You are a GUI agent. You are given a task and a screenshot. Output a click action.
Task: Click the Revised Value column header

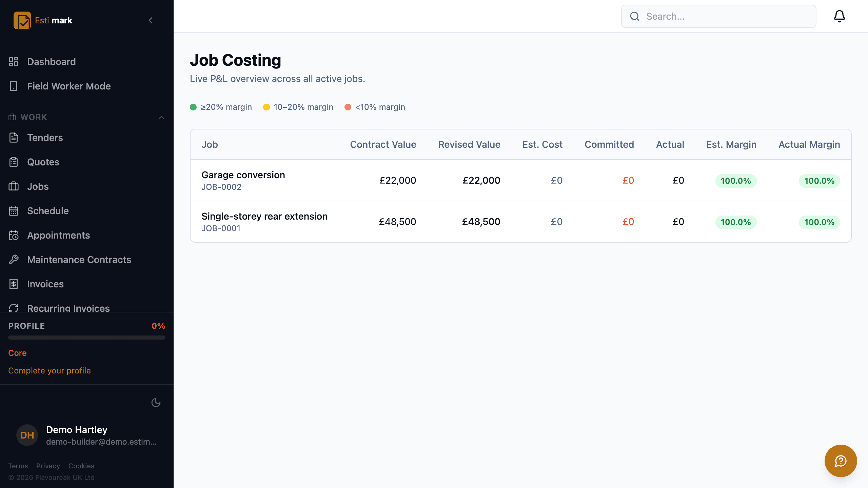(x=469, y=144)
